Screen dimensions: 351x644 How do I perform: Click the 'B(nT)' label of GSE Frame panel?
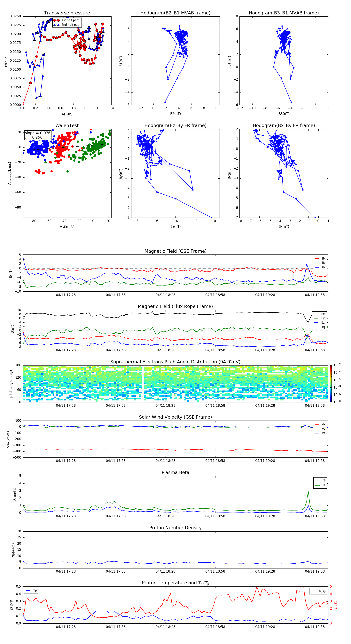11,273
